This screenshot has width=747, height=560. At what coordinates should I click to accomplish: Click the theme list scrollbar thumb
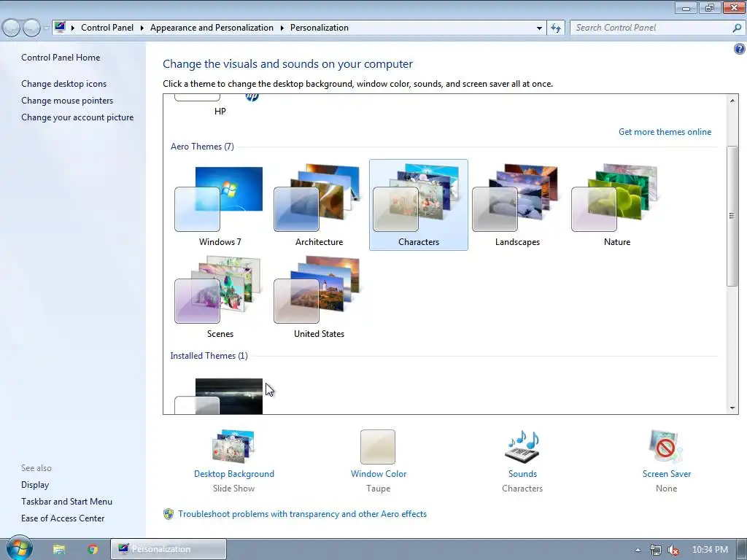click(x=732, y=216)
